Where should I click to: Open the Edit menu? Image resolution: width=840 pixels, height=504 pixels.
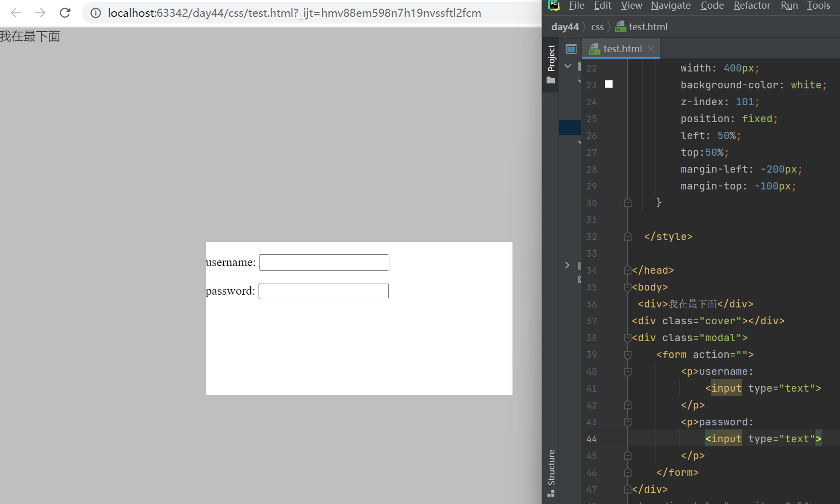603,5
